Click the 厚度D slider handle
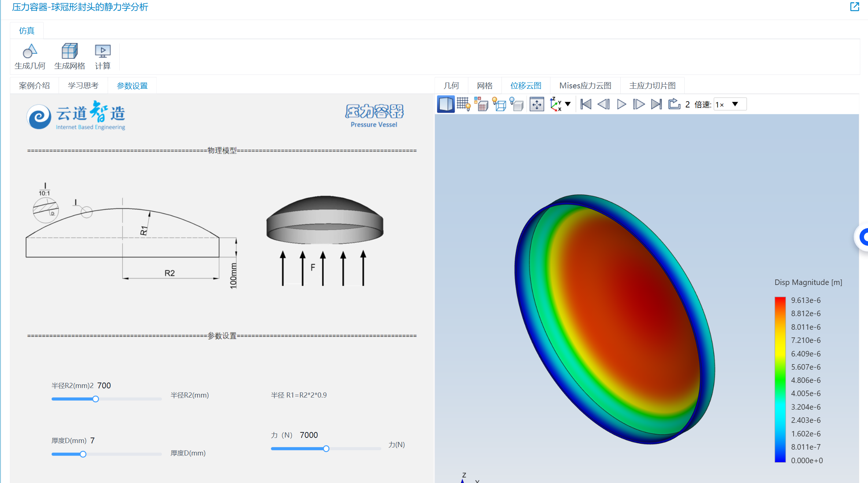The width and height of the screenshot is (868, 483). click(x=83, y=454)
